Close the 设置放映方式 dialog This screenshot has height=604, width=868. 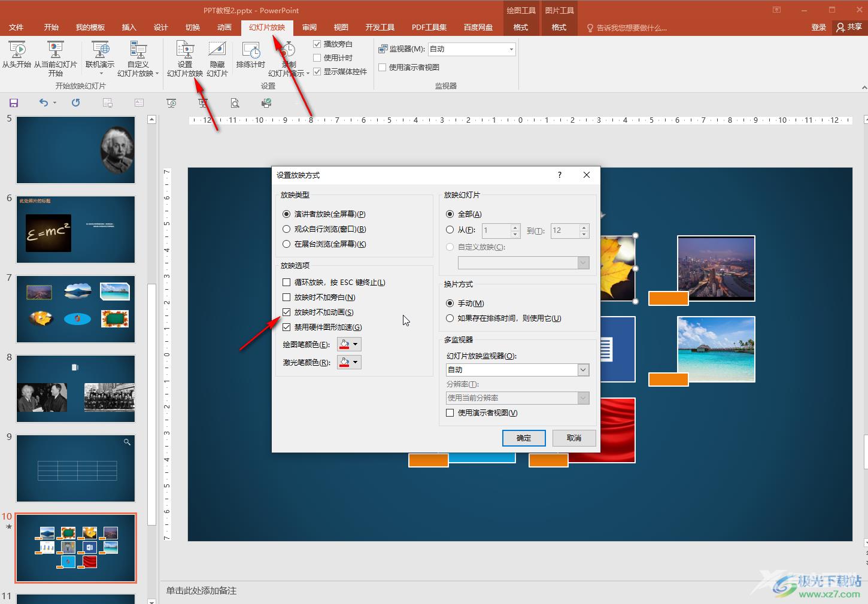[x=587, y=175]
